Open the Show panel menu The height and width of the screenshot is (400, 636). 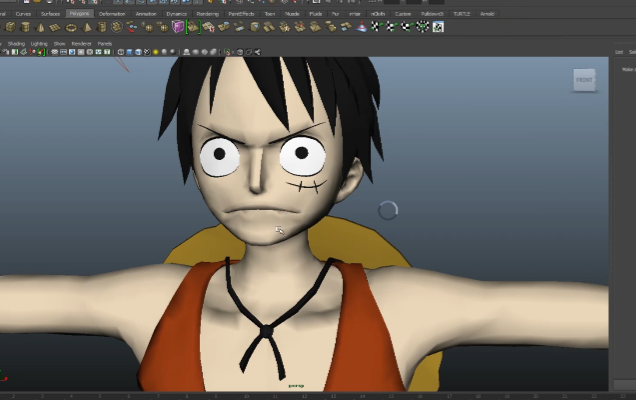[59, 44]
